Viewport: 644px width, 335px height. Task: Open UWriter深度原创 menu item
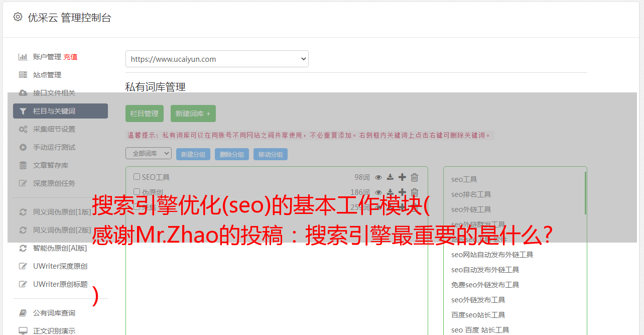tap(60, 266)
